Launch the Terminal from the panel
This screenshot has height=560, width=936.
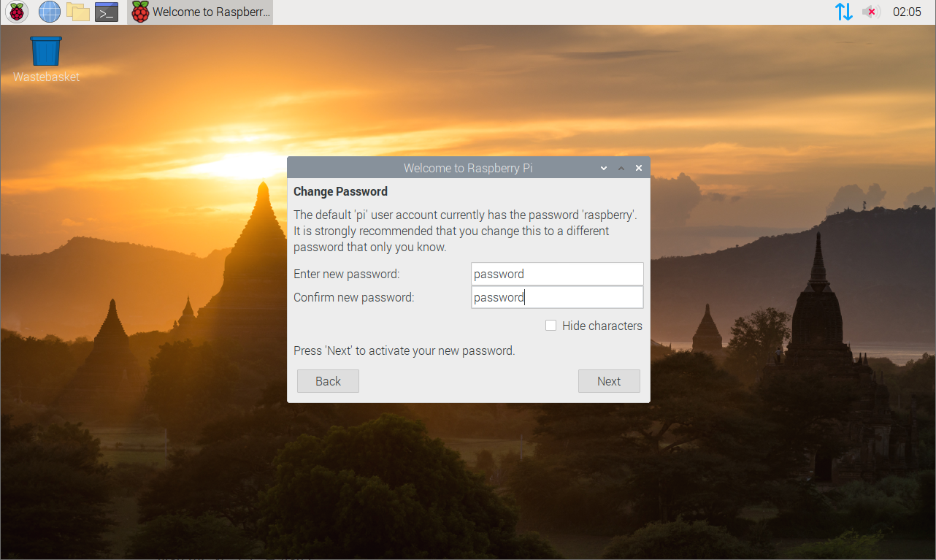click(107, 12)
